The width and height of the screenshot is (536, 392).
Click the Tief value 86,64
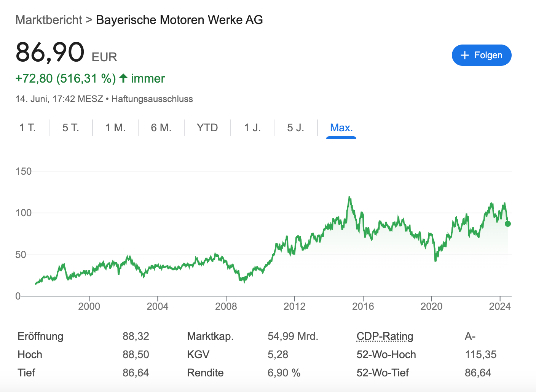(x=136, y=373)
